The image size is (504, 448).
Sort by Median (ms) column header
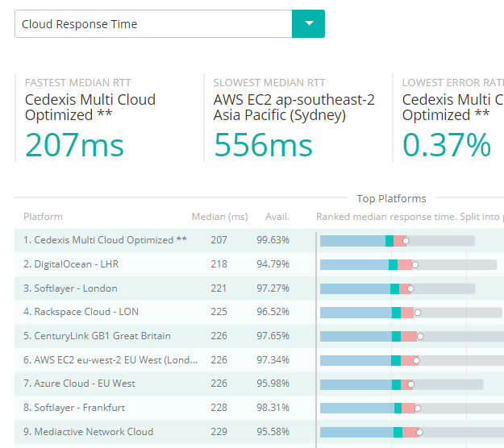219,217
